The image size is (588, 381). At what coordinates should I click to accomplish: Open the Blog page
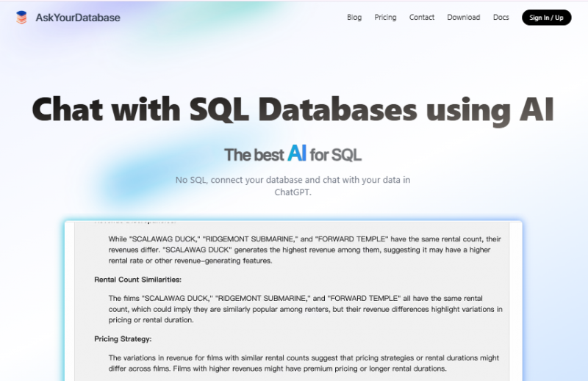click(354, 18)
